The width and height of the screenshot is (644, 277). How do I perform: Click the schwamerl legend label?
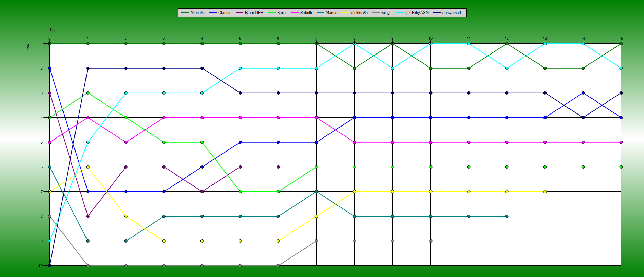pyautogui.click(x=451, y=13)
